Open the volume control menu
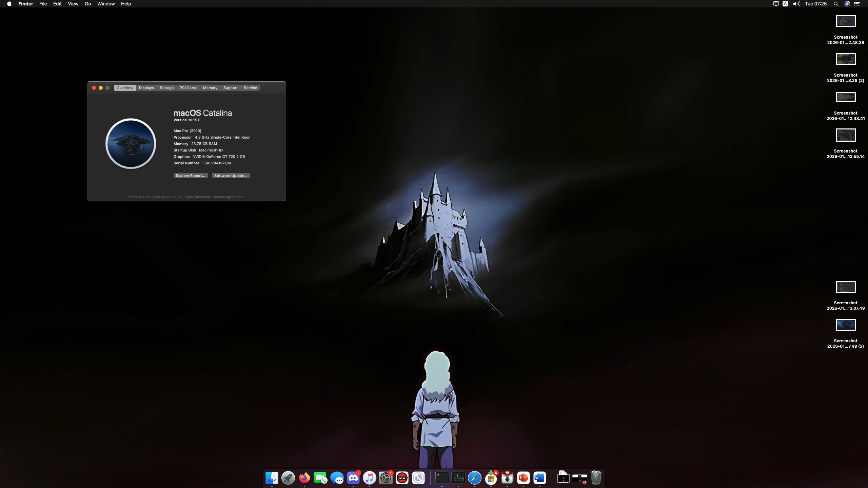Screen dimensions: 868x488 tap(796, 4)
